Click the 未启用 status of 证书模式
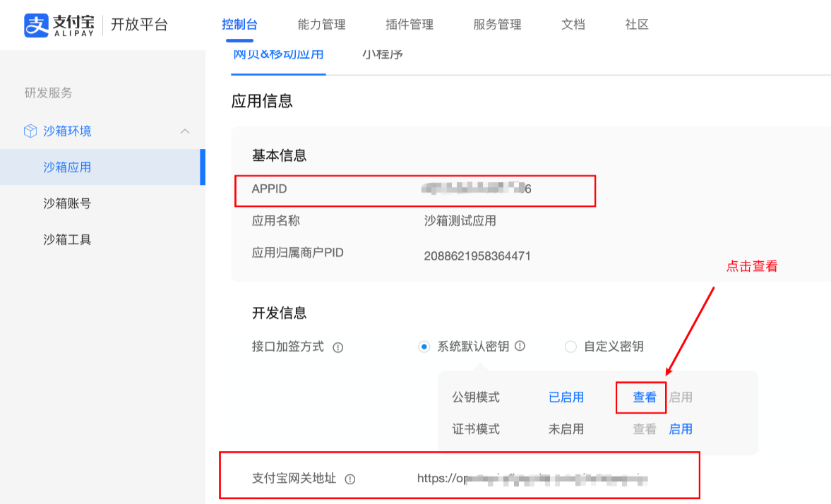This screenshot has width=831, height=504. (x=566, y=429)
